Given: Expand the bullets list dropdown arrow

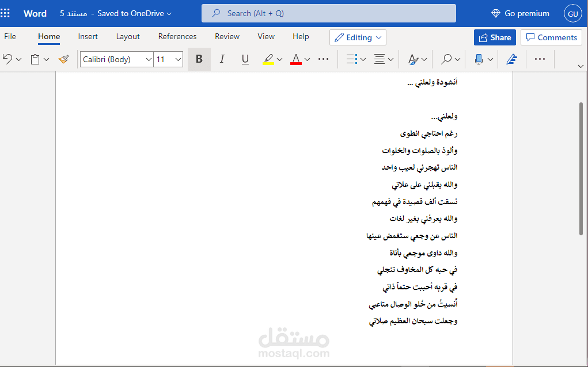Looking at the screenshot, I should pos(363,59).
